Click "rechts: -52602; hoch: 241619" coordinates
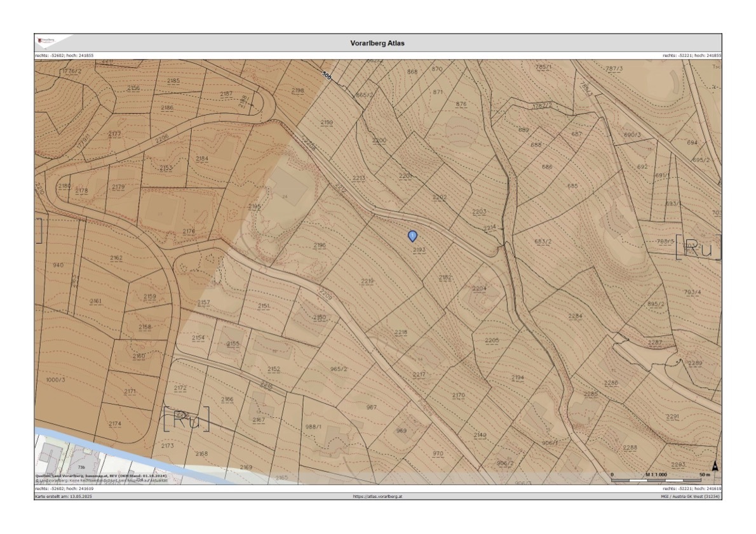This screenshot has height=534, width=756. tap(65, 488)
